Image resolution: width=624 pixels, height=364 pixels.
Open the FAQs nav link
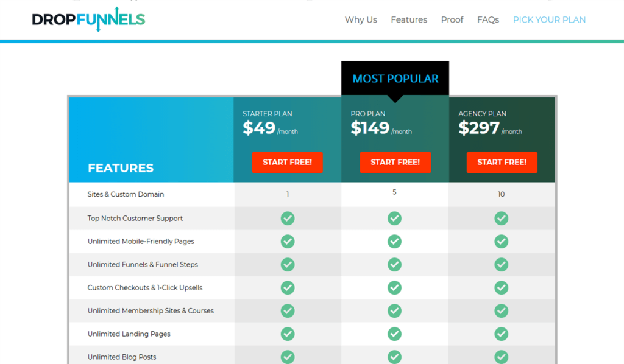pos(488,20)
